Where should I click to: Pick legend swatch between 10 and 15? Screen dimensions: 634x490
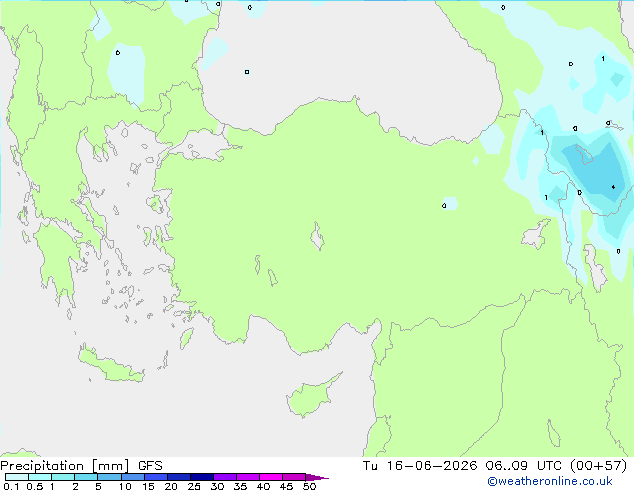[x=133, y=477]
